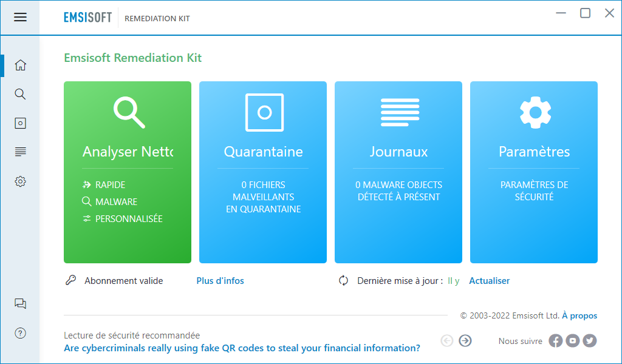Start a MALWARE scan
622x364 pixels.
[x=109, y=201]
